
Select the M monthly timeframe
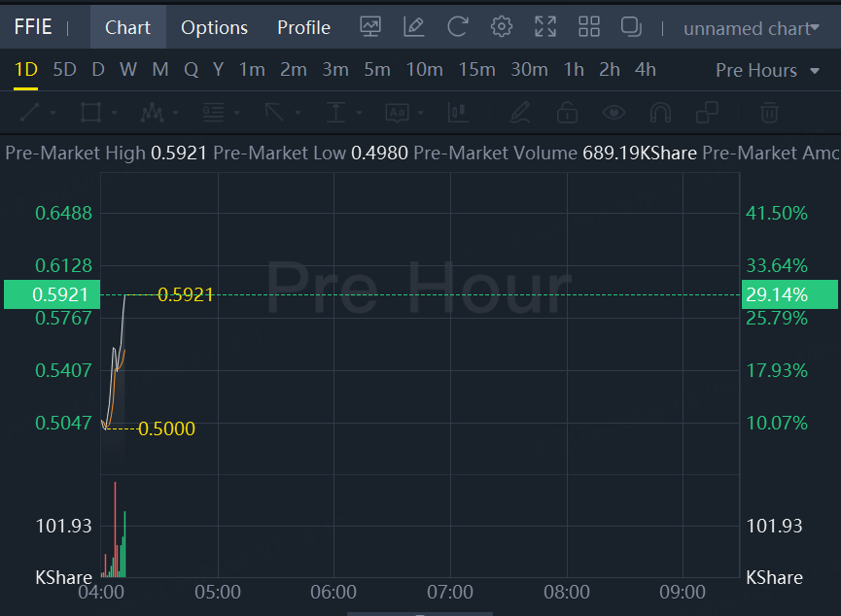click(160, 70)
